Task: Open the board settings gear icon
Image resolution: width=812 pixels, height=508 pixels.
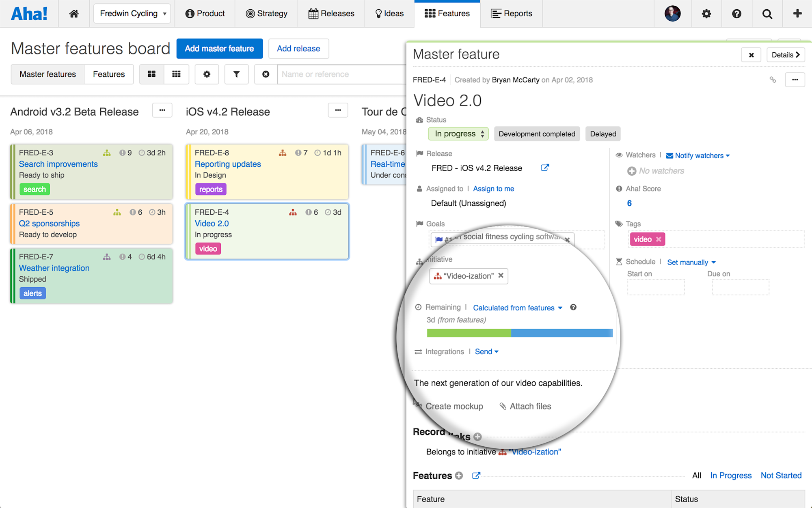Action: [207, 74]
